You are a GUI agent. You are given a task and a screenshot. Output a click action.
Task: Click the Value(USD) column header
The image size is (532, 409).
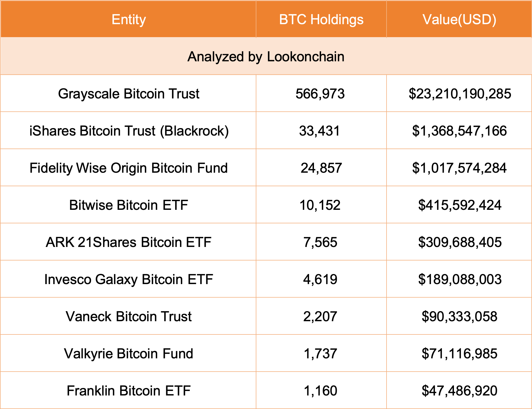459,20
